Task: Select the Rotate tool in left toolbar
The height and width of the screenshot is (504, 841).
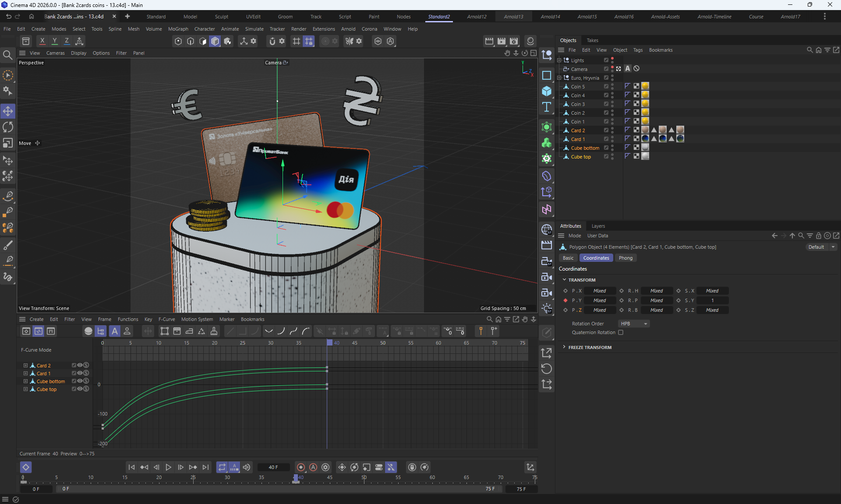Action: click(8, 127)
